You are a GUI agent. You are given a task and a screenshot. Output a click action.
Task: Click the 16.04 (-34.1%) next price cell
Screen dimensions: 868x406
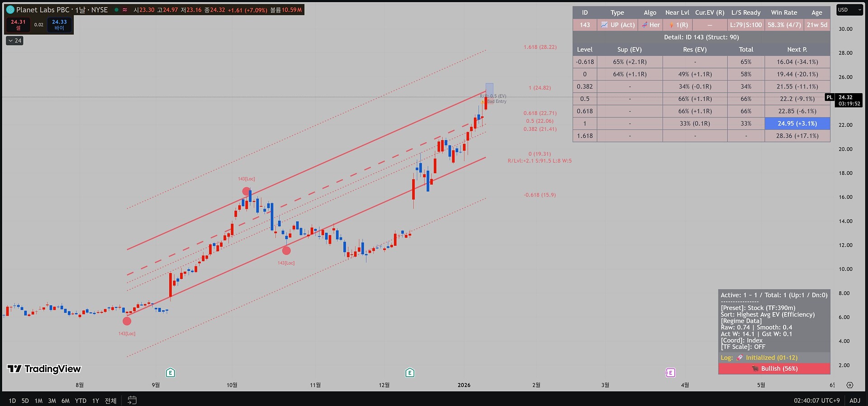coord(797,62)
